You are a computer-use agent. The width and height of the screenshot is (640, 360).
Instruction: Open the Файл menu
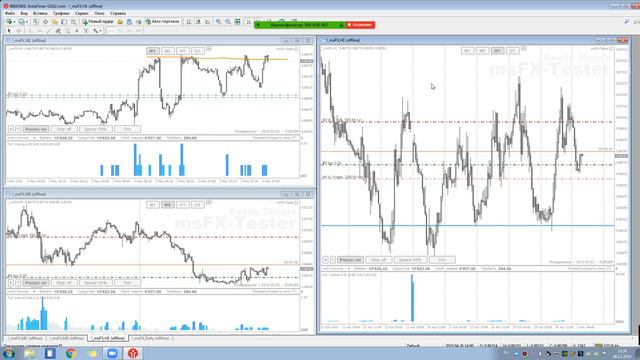click(10, 13)
